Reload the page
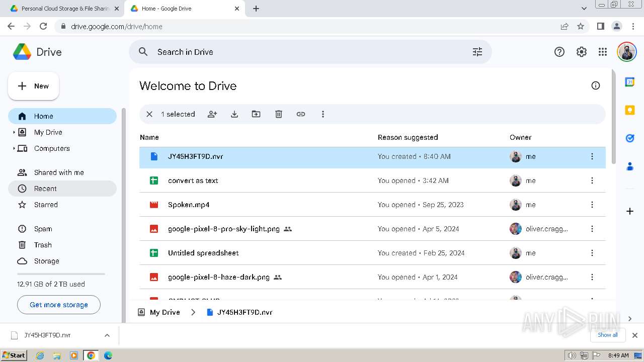Image resolution: width=644 pixels, height=362 pixels. coord(43,27)
